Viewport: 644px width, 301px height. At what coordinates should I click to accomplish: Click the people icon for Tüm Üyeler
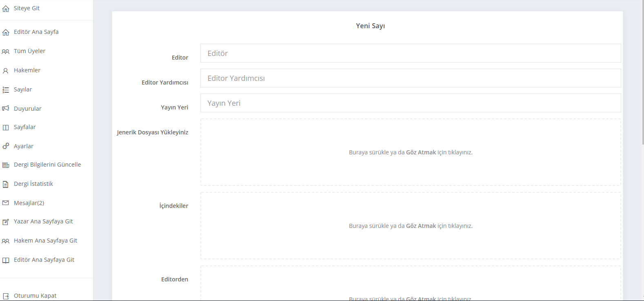[x=6, y=51]
